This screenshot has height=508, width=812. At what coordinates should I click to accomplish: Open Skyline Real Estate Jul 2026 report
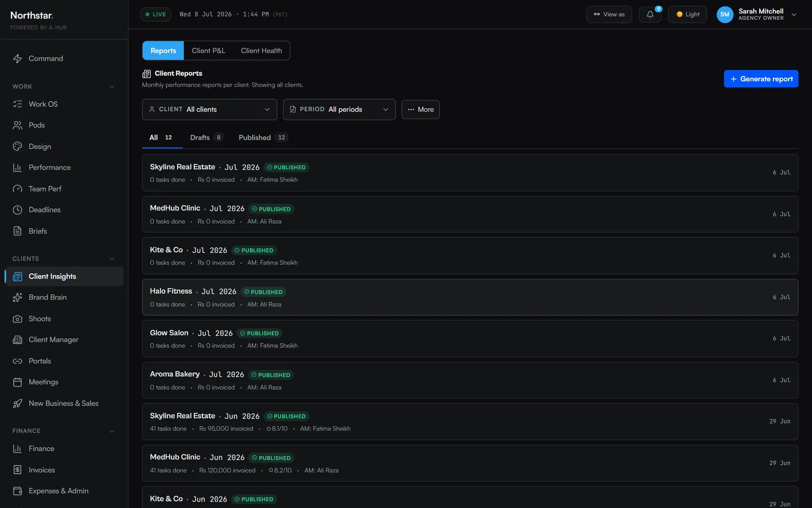470,173
